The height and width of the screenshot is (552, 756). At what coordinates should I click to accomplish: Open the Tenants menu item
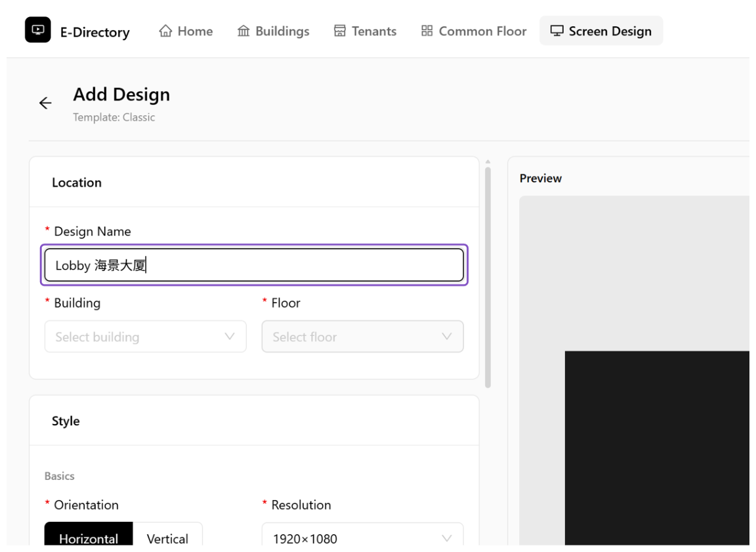(x=365, y=31)
